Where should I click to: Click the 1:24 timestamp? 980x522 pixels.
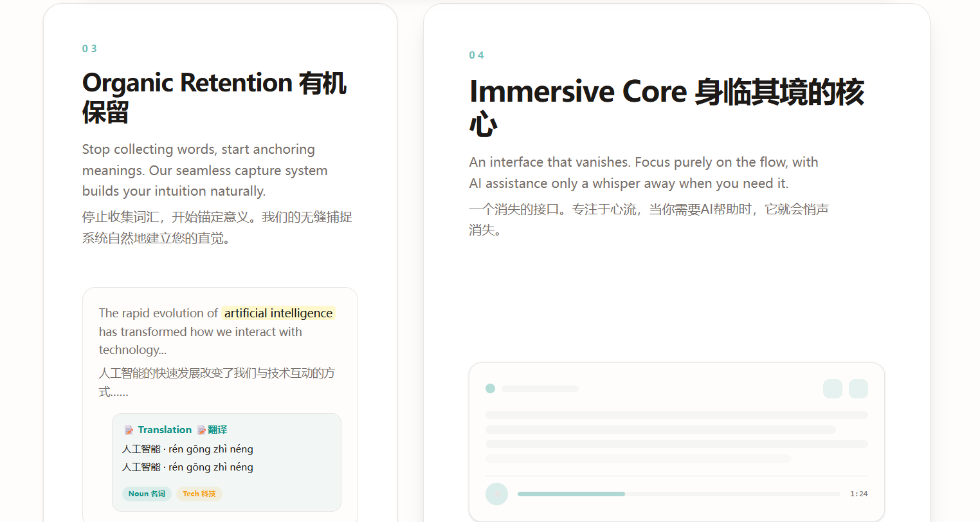[858, 494]
